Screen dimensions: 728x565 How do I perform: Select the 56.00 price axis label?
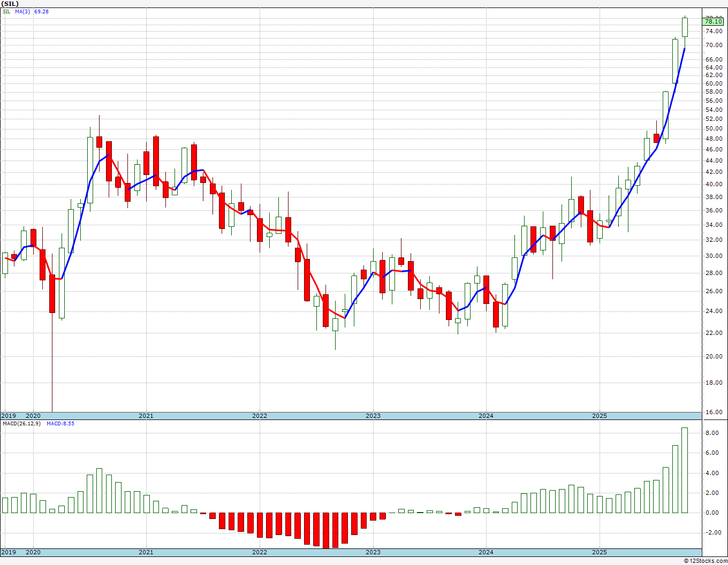coord(714,101)
